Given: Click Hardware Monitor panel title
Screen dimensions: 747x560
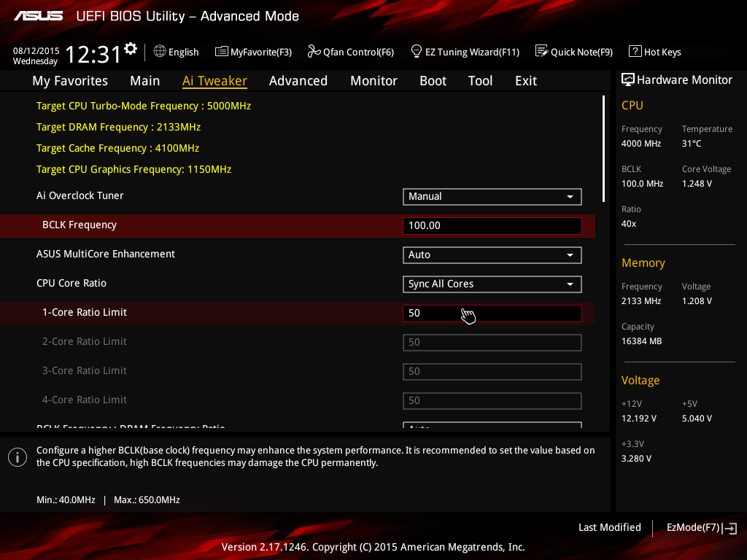Looking at the screenshot, I should [x=684, y=80].
